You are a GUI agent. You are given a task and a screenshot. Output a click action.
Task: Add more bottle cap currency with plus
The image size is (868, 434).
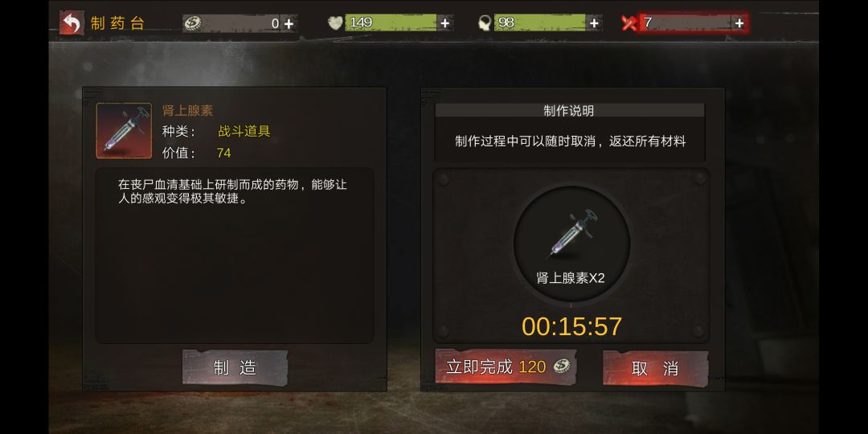pos(289,24)
